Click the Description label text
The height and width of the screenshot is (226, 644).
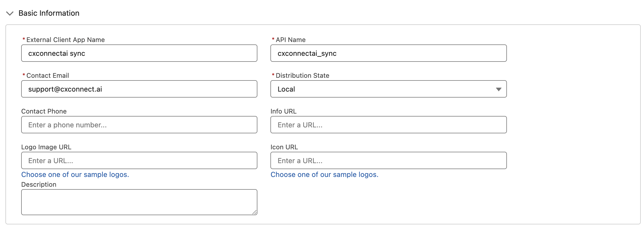point(39,185)
